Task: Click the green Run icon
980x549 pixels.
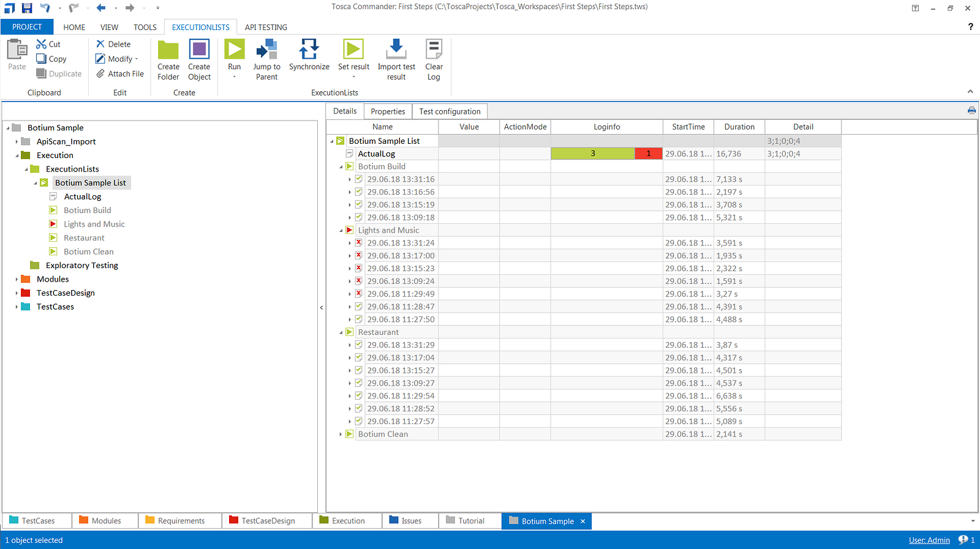Action: (235, 49)
